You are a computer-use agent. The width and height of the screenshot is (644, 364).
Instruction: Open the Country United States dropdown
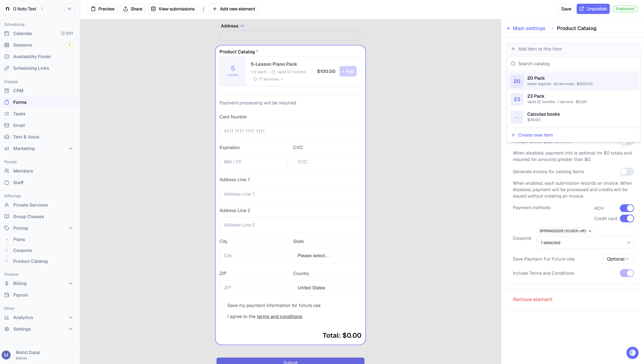[x=327, y=288]
